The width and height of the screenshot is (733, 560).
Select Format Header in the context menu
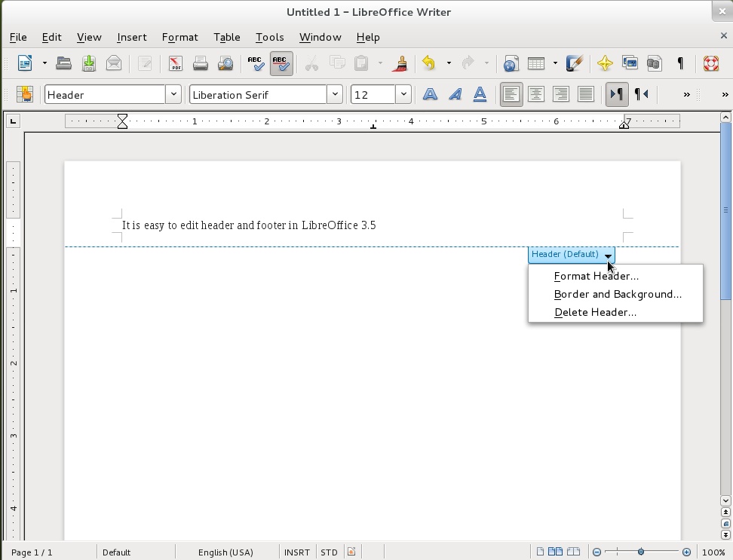(596, 276)
